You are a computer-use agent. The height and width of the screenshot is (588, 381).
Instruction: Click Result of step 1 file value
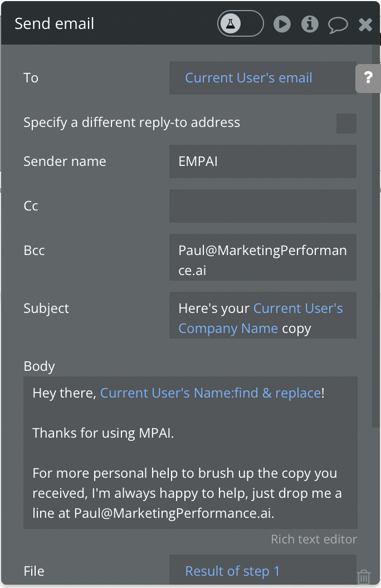(232, 571)
